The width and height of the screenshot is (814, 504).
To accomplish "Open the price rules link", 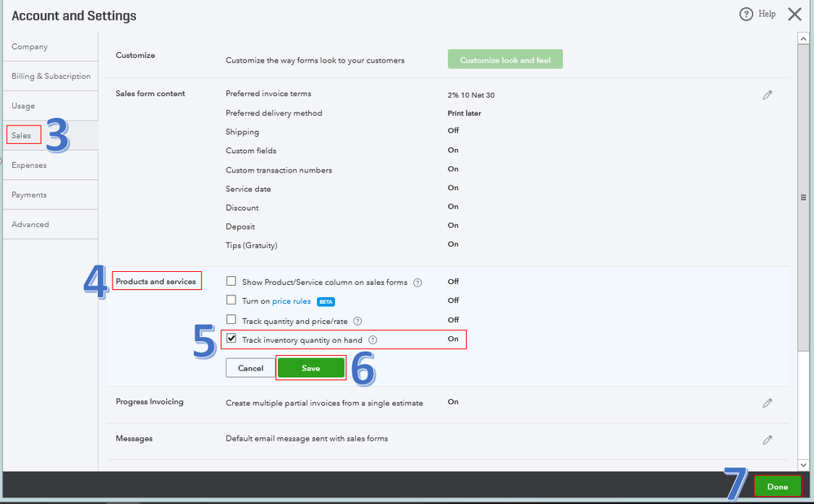I will [291, 300].
